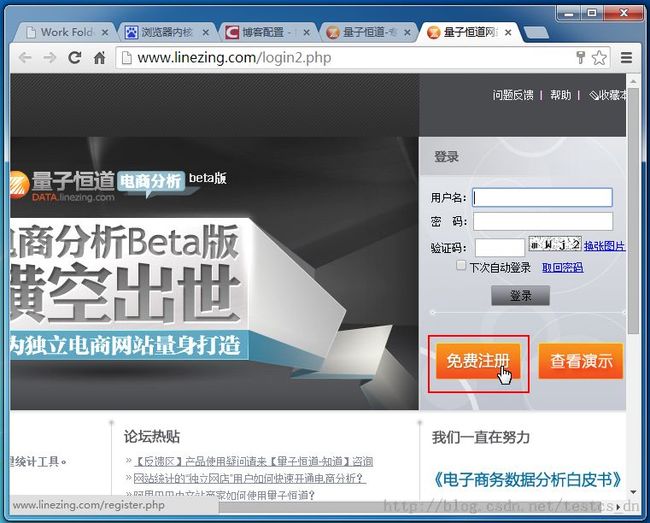Viewport: 650px width, 523px height.
Task: Click the 量子恒道 logo
Action: [x=62, y=185]
